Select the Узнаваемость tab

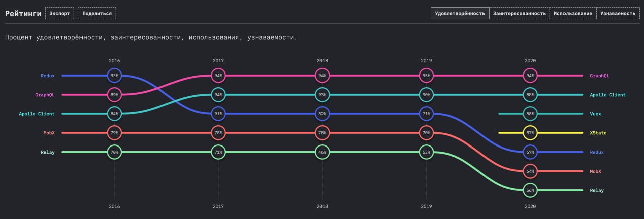(x=617, y=13)
